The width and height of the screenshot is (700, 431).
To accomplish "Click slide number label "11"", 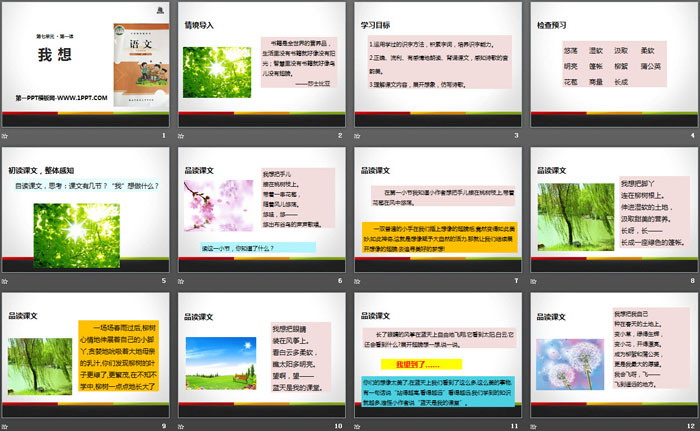I will tap(514, 426).
